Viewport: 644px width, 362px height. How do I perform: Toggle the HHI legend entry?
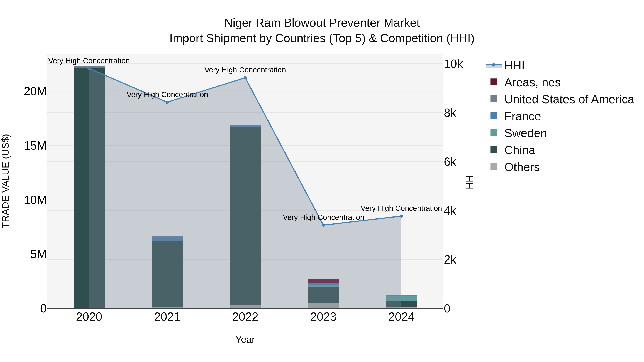[505, 65]
